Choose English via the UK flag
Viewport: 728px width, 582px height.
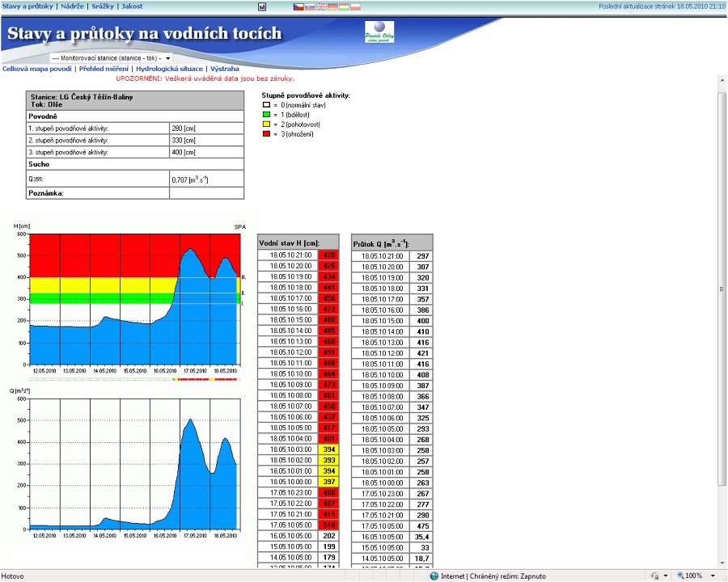point(321,6)
